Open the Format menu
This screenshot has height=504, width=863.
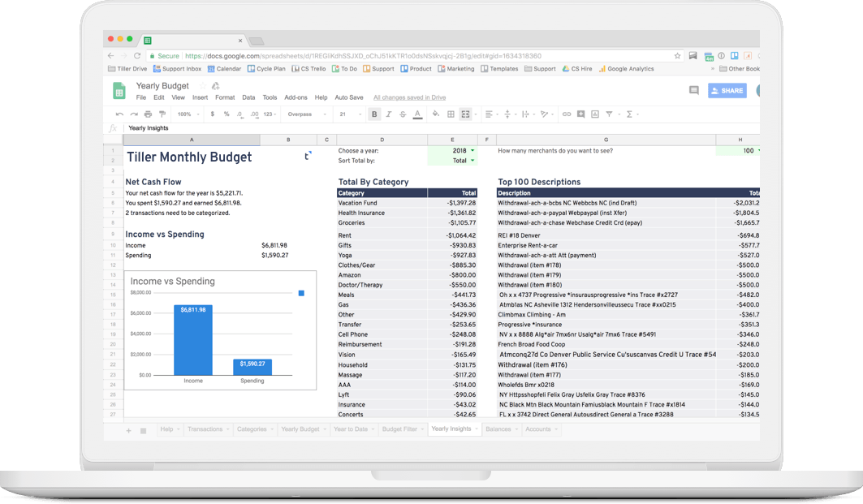(225, 97)
